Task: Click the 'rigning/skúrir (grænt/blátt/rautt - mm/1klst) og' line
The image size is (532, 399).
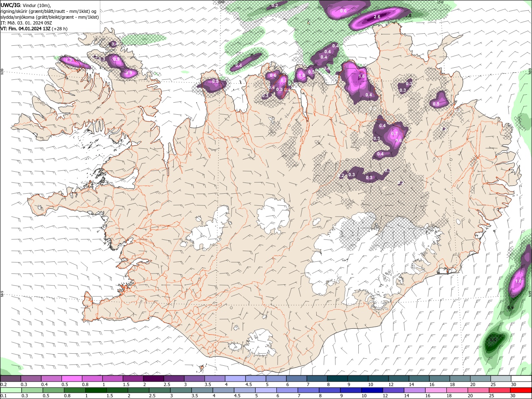Action: (x=49, y=11)
